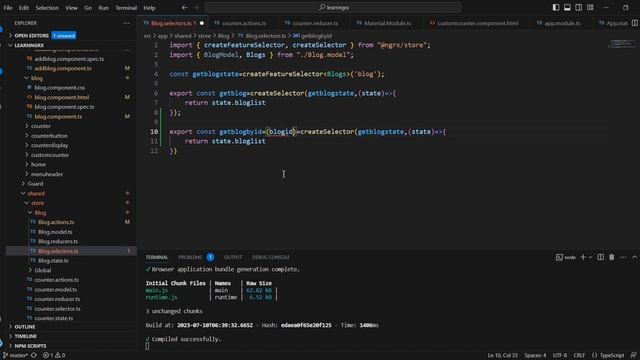Viewport: 640px width, 360px height.
Task: Click unsaved dot on Blog.selectors.ts tab
Action: (x=202, y=23)
